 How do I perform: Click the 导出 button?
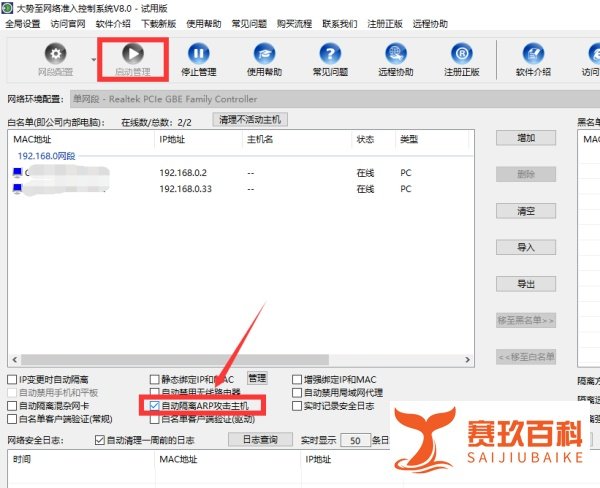point(526,284)
